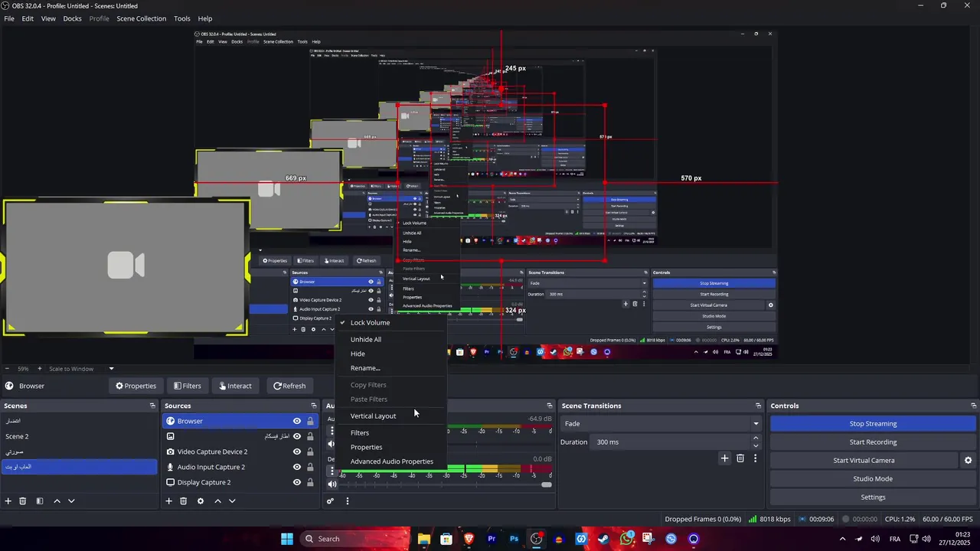The width and height of the screenshot is (980, 551).
Task: Open the Scene Collection menu
Action: click(x=141, y=18)
